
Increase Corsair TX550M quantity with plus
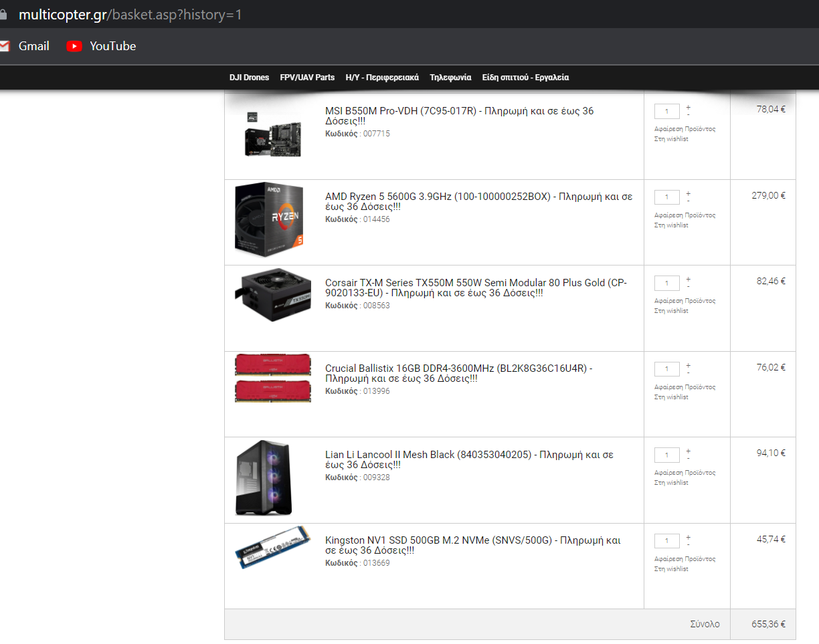click(x=688, y=280)
